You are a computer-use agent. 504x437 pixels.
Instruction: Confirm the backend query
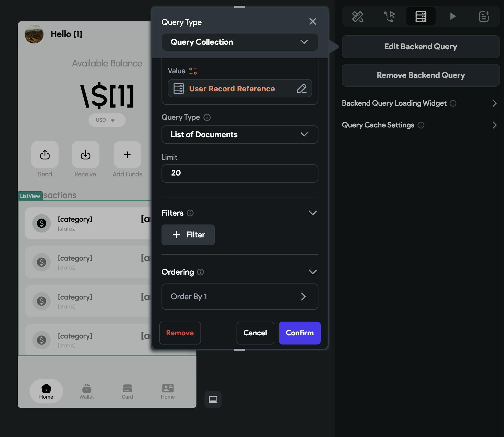300,333
